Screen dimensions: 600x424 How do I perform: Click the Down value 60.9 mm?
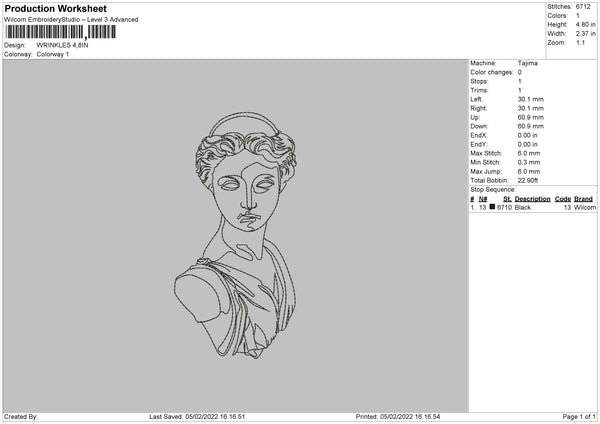coord(531,127)
